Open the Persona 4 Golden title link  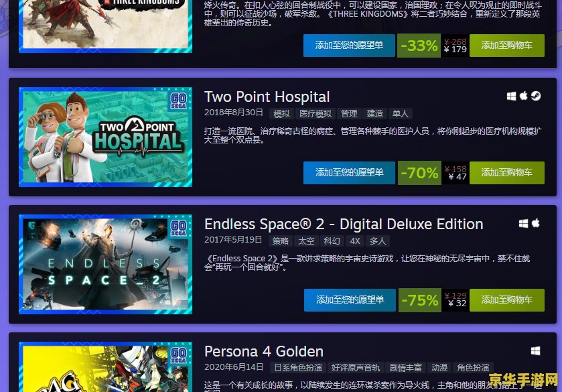click(x=264, y=352)
